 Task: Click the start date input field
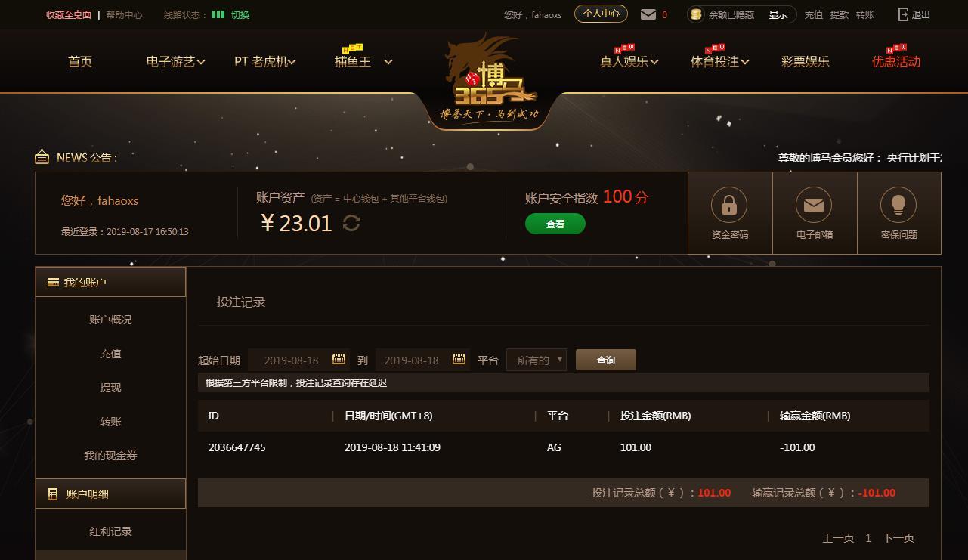click(298, 360)
